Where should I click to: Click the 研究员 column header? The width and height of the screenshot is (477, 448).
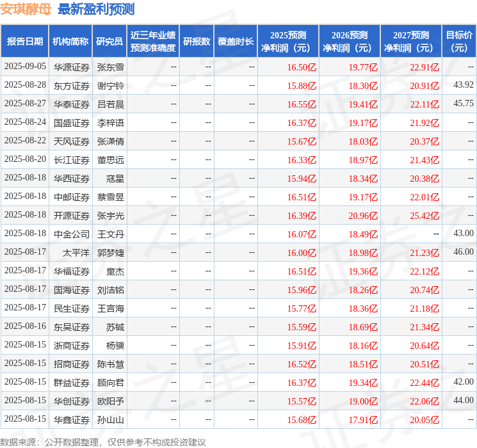tap(109, 42)
